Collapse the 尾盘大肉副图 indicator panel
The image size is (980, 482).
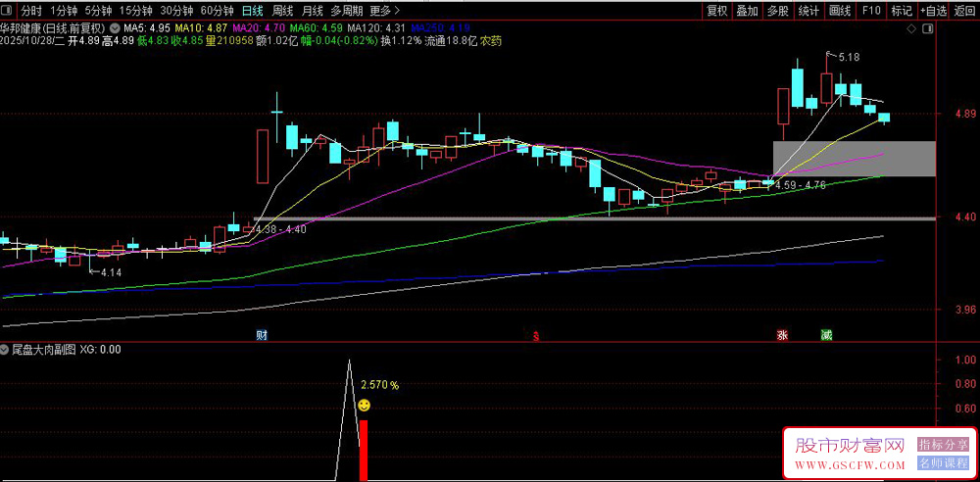pyautogui.click(x=5, y=350)
